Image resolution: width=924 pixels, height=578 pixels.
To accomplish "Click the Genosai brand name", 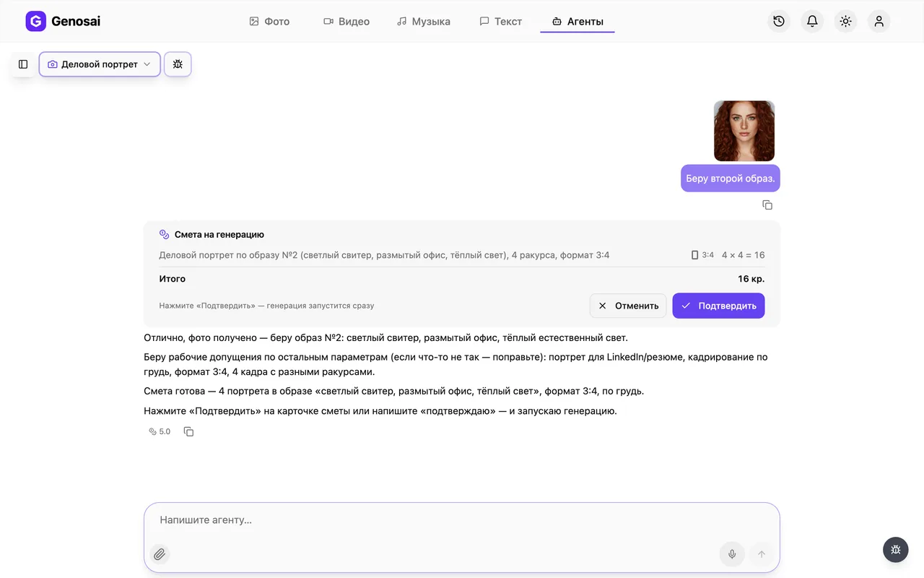I will pyautogui.click(x=76, y=22).
